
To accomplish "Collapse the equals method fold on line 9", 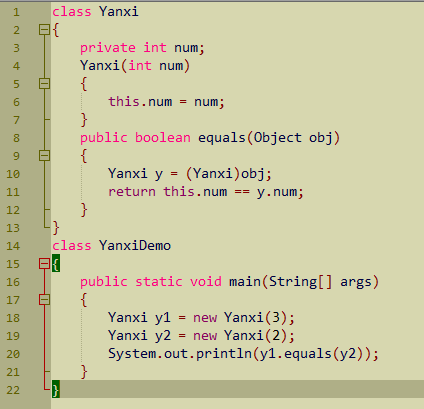I will 44,156.
